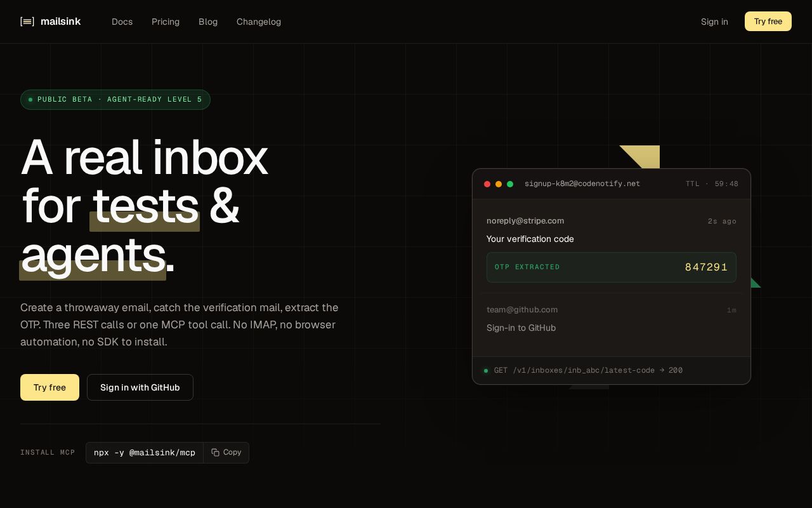Click the 1m timestamp
812x508 pixels.
click(731, 311)
